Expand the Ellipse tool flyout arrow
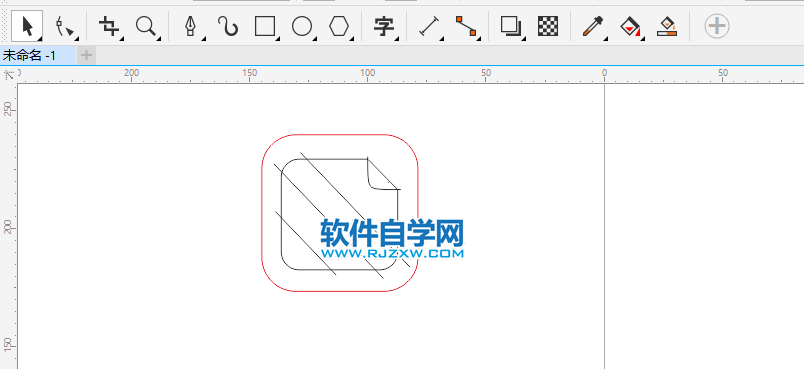This screenshot has width=804, height=369. 315,39
